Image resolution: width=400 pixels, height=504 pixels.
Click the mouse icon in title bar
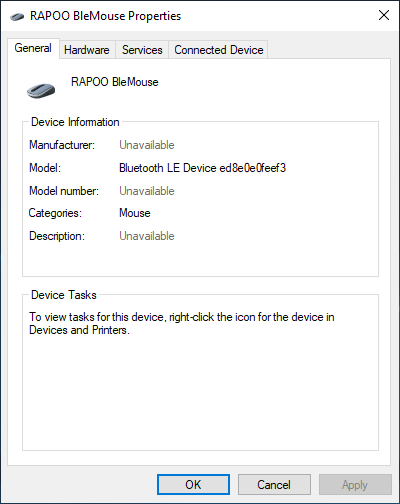(x=17, y=16)
